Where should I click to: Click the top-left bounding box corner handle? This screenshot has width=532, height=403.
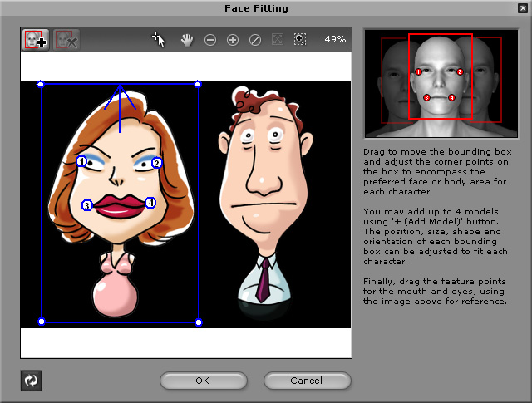click(42, 84)
